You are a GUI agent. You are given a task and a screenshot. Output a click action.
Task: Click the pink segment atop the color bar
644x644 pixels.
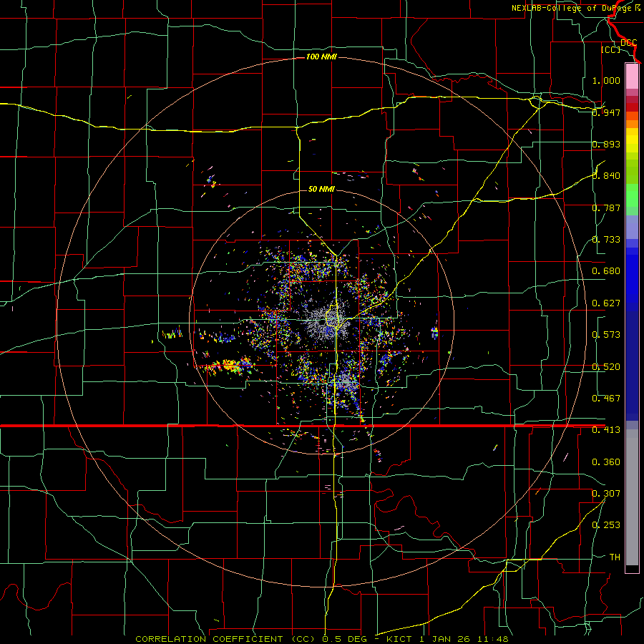coord(632,76)
